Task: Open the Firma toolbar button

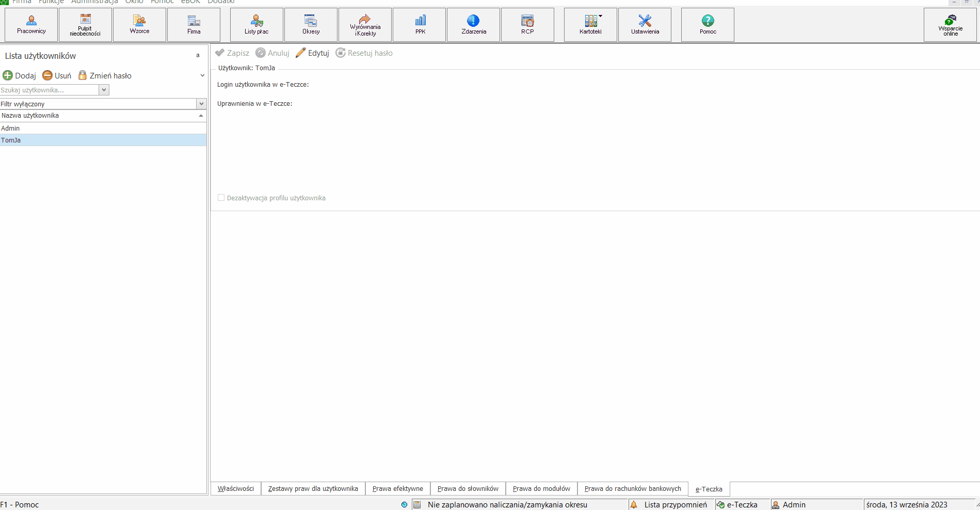Action: [x=194, y=25]
